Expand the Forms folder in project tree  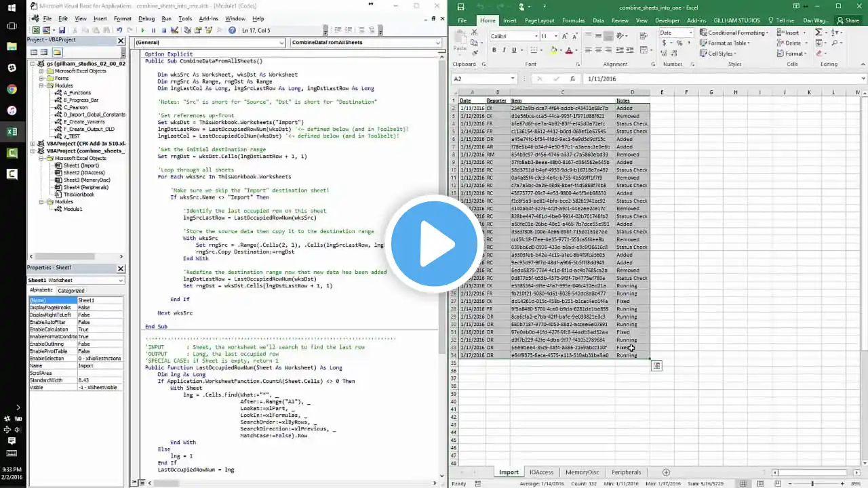pos(41,79)
